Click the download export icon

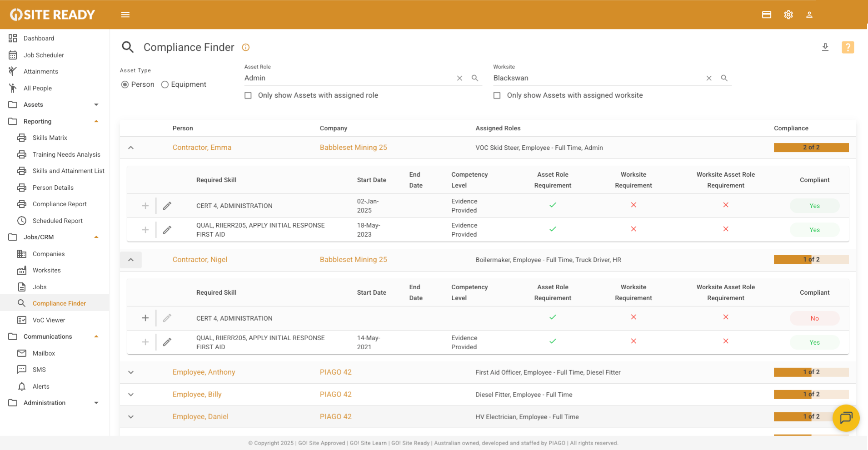pos(825,47)
